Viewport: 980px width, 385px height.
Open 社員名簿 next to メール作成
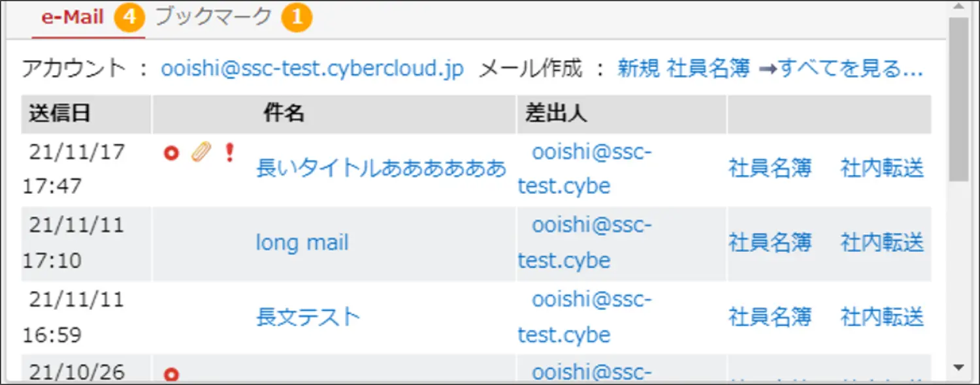708,69
